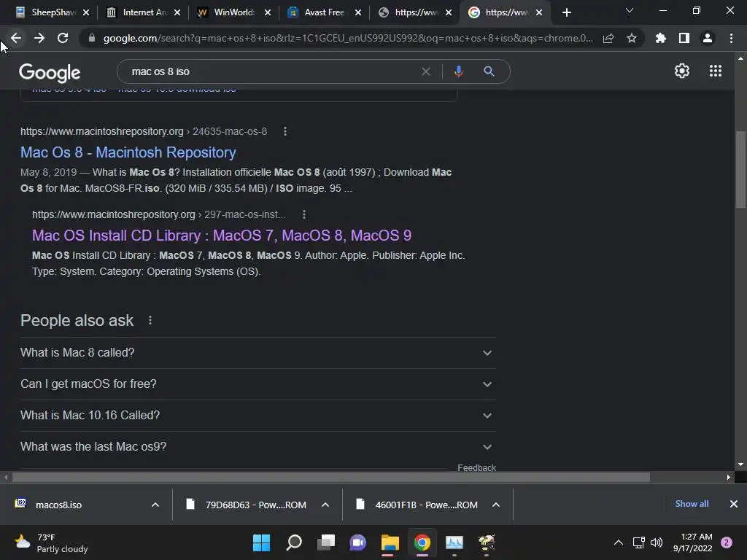
Task: Open options for the Mac Os 8 result
Action: [x=285, y=131]
